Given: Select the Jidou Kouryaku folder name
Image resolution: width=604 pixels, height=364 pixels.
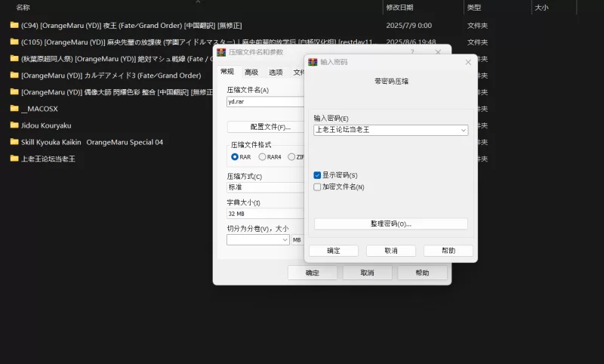Looking at the screenshot, I should pos(46,125).
